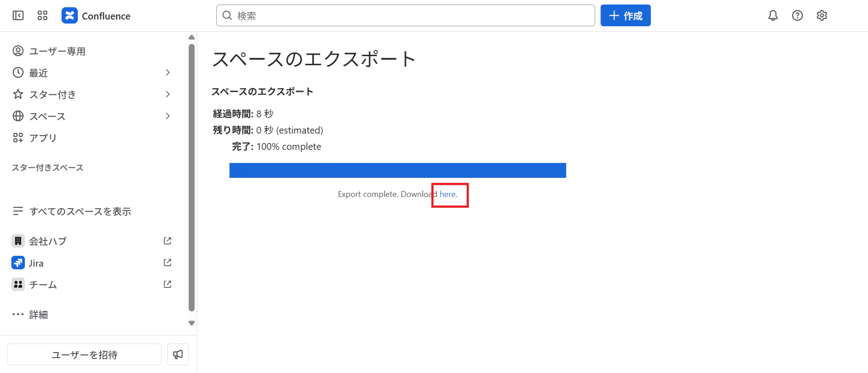Click the blue export progress bar

click(398, 170)
